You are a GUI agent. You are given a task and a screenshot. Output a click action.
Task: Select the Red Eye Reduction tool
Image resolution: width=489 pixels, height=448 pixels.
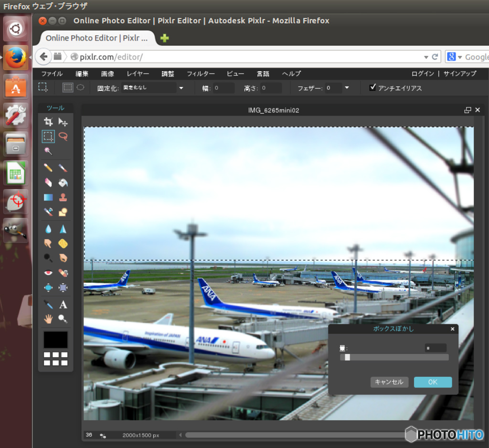click(x=48, y=273)
